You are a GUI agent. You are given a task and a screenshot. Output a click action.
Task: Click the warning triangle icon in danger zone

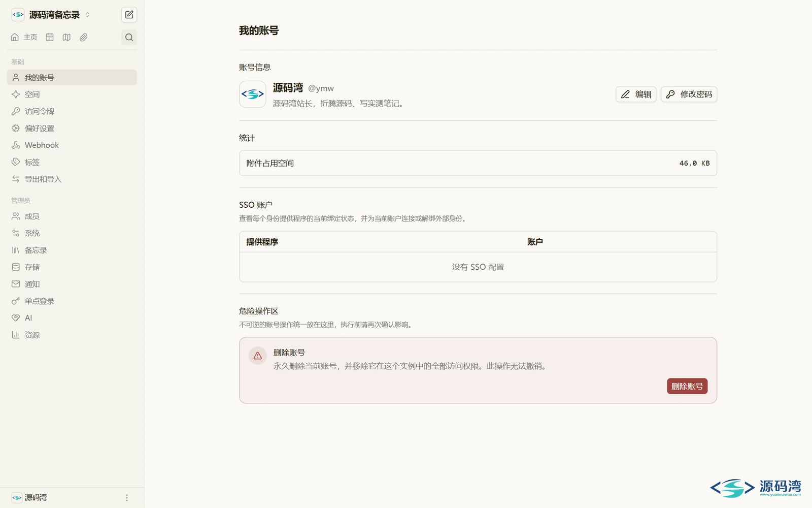tap(258, 356)
